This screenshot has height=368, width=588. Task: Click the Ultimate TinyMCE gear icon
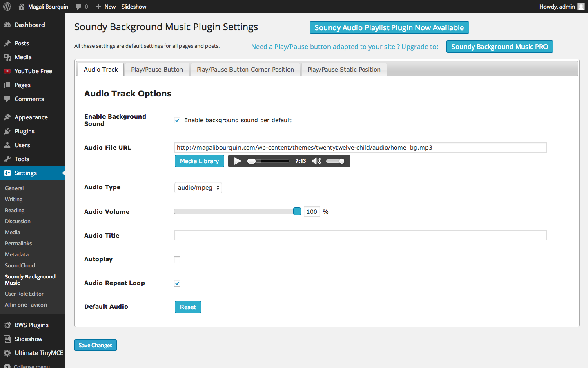point(7,353)
